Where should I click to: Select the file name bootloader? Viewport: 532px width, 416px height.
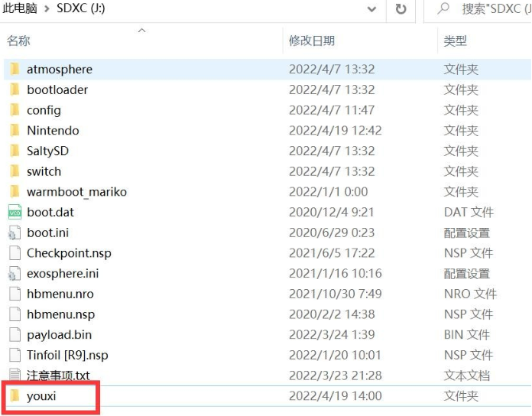tap(57, 89)
